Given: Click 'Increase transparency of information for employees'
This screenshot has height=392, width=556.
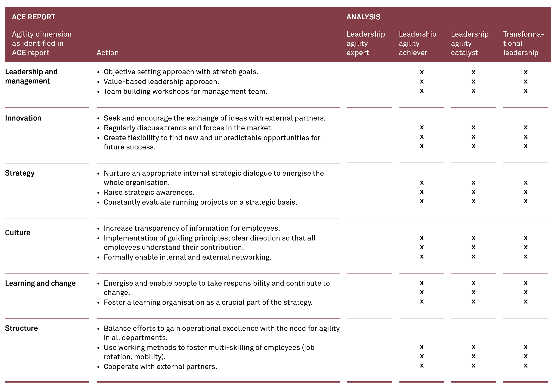Looking at the screenshot, I should tap(192, 228).
